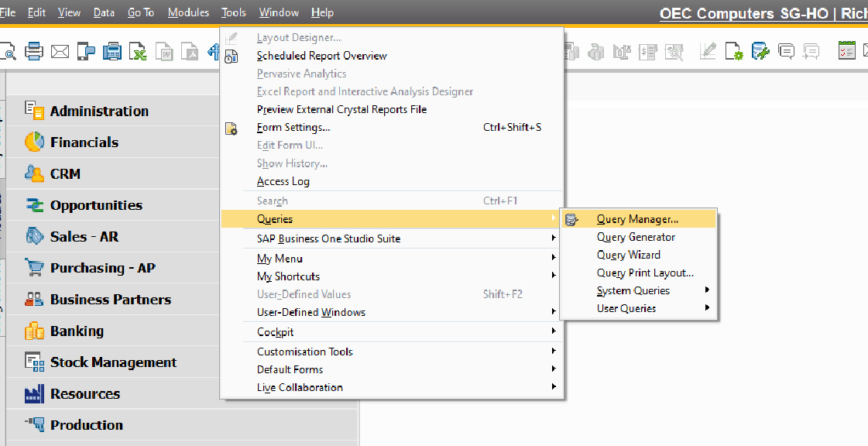Open Form Settings via its toolbar icon
868x446 pixels.
tap(732, 51)
